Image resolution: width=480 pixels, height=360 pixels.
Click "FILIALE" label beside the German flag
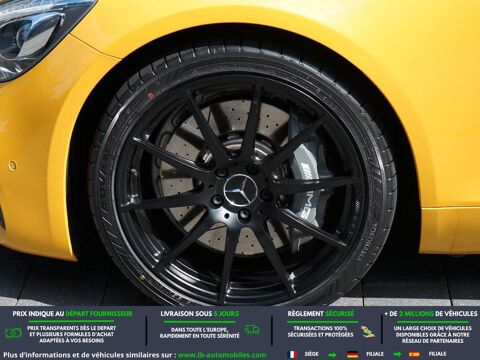pyautogui.click(x=375, y=354)
